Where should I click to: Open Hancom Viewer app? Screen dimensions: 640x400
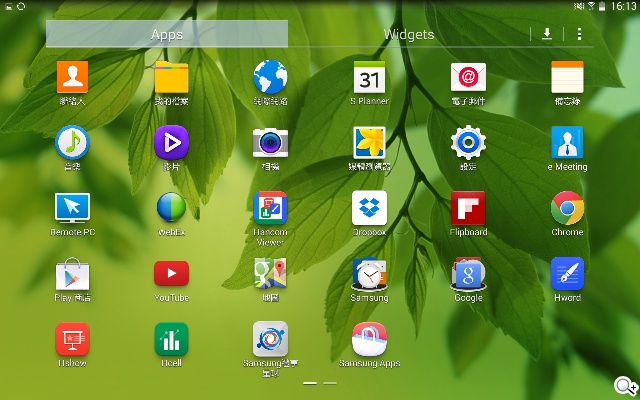(x=270, y=208)
